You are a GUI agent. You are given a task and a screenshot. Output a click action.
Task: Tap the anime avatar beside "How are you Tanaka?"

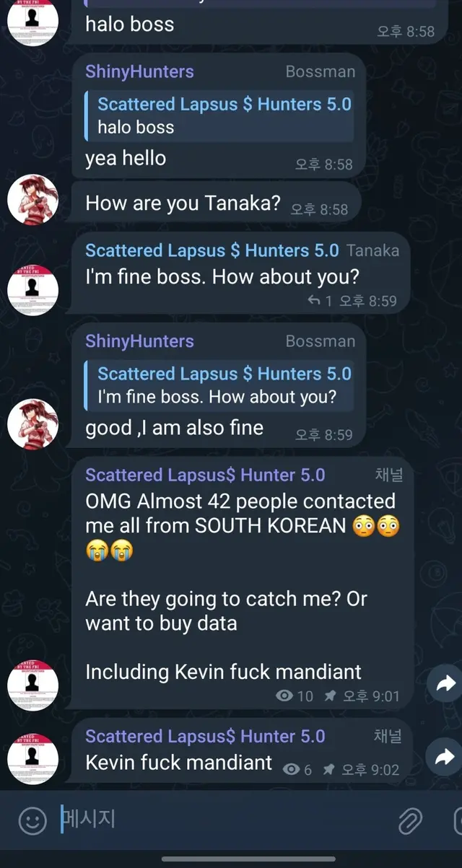[32, 199]
